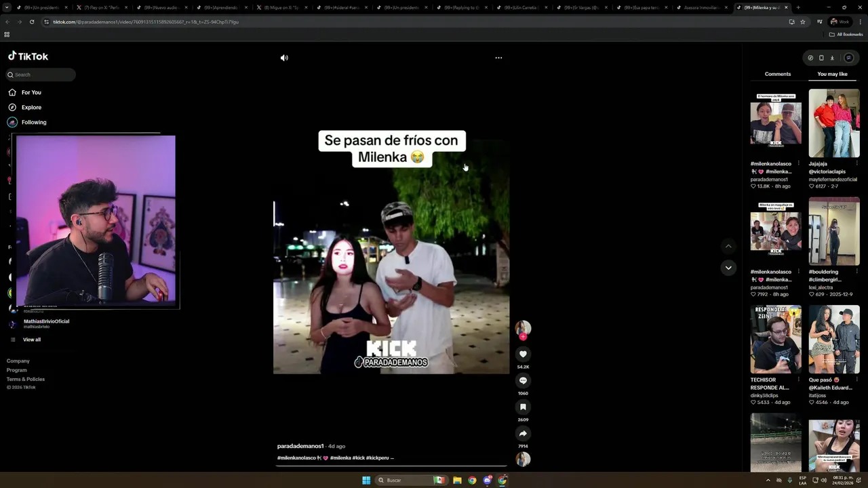Open a new Chrome tab
Viewport: 868px width, 488px height.
(797, 7)
